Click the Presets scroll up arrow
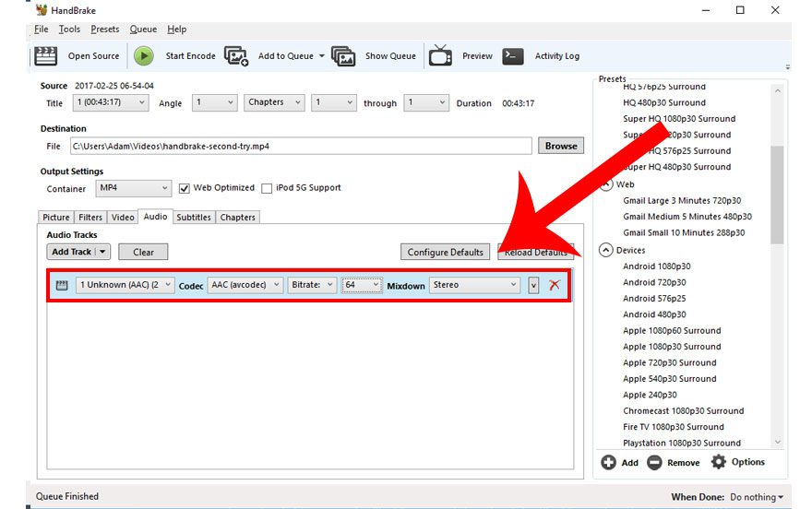Screen dimensions: 812x509 pos(777,91)
